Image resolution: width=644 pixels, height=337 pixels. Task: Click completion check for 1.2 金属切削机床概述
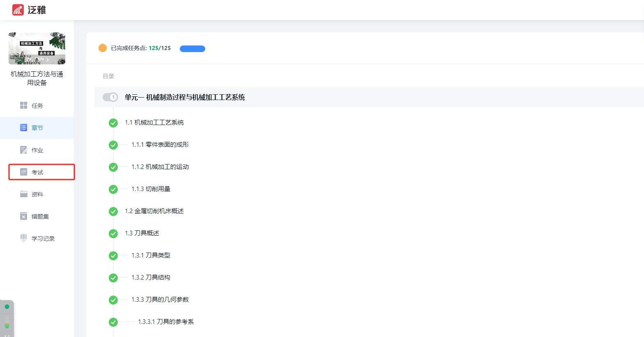point(113,212)
